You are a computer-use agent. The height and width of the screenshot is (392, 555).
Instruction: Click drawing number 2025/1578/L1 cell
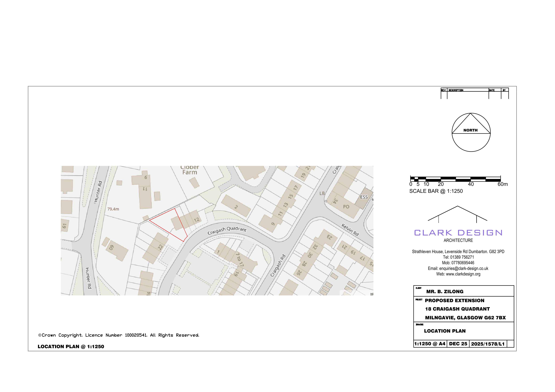(488, 344)
